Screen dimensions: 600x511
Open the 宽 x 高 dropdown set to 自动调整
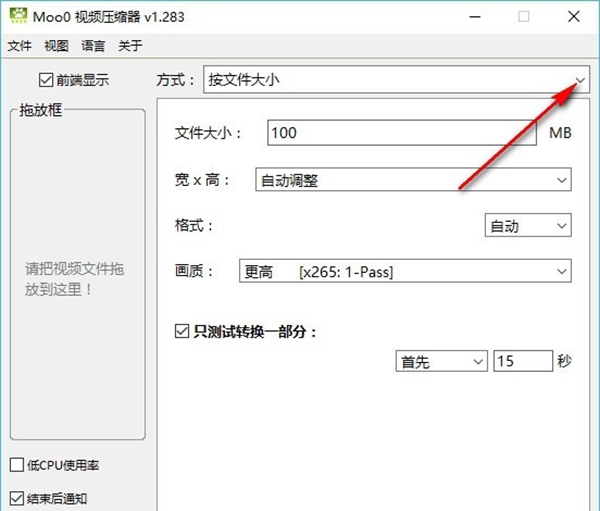point(413,180)
